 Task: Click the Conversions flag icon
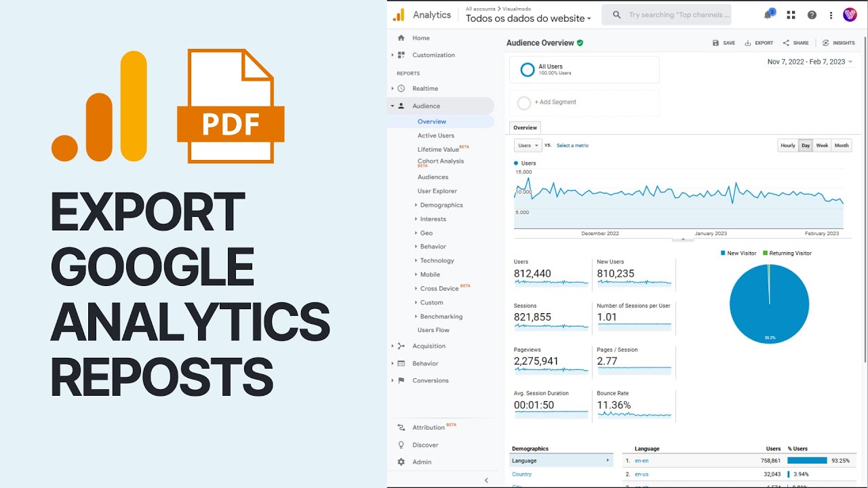[401, 380]
